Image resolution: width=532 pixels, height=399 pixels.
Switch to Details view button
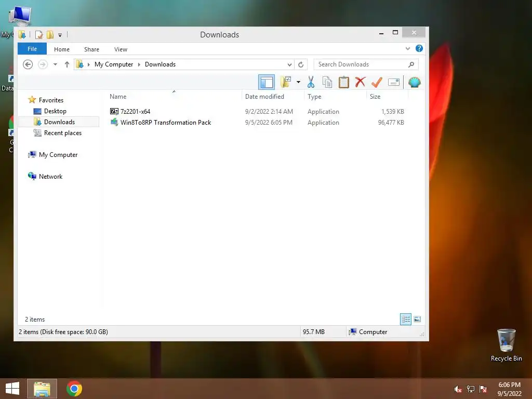pos(405,320)
